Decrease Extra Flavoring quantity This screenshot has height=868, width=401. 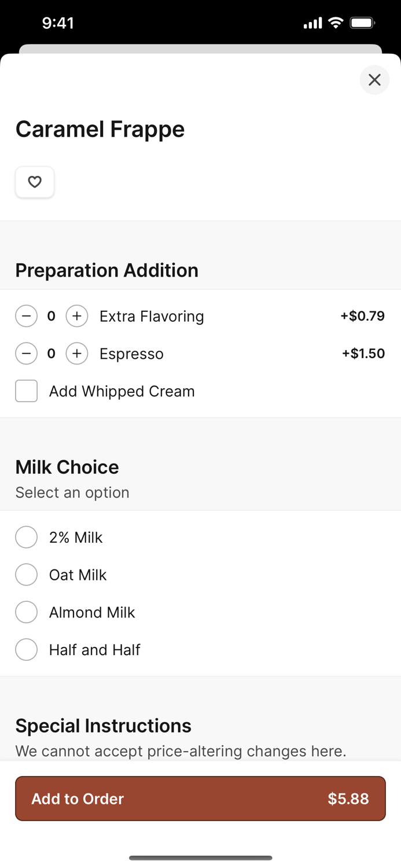point(27,316)
